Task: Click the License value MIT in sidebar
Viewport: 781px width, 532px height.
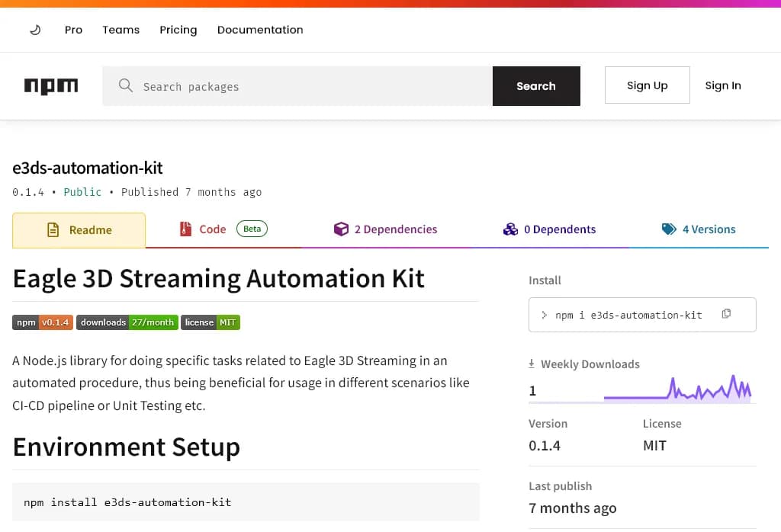Action: pyautogui.click(x=654, y=445)
